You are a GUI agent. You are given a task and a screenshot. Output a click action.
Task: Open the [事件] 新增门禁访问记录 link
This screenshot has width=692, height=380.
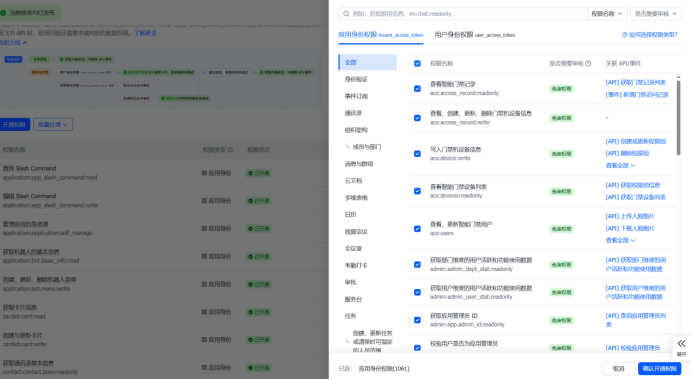637,94
